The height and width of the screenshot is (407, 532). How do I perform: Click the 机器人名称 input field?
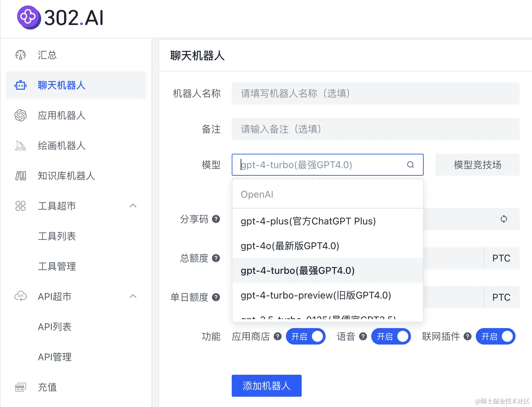coord(376,93)
